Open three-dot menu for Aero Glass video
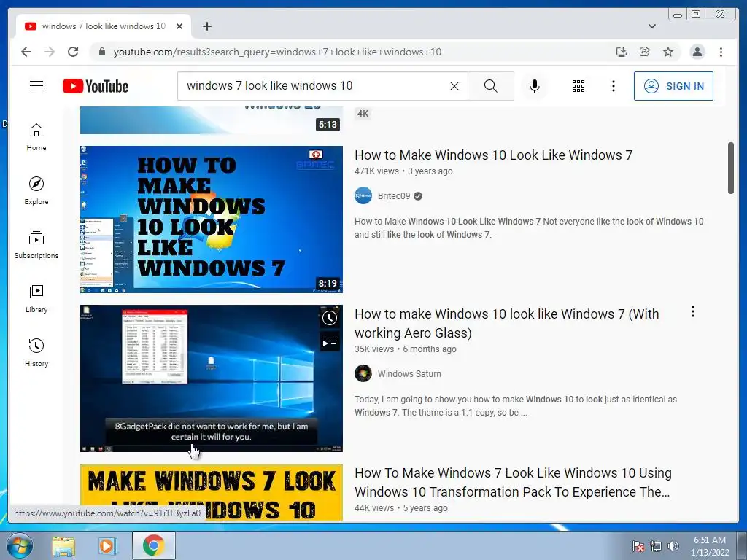The height and width of the screenshot is (560, 747). (x=693, y=311)
